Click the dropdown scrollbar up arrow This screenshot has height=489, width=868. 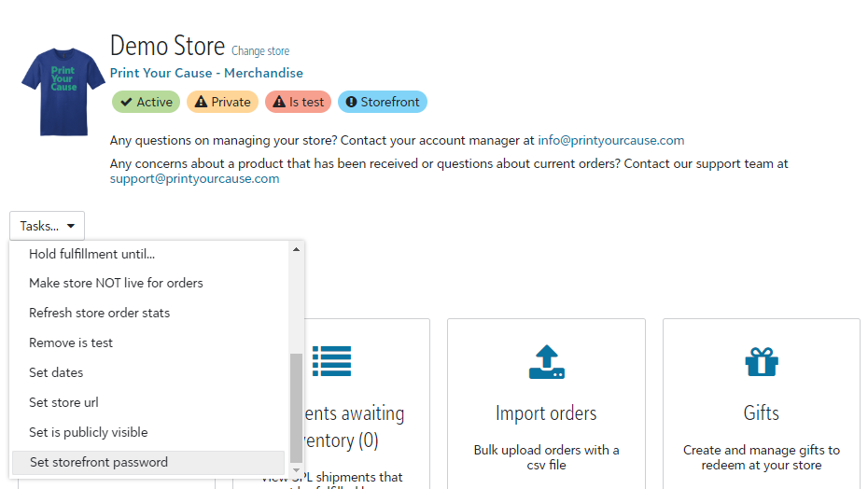(x=296, y=249)
